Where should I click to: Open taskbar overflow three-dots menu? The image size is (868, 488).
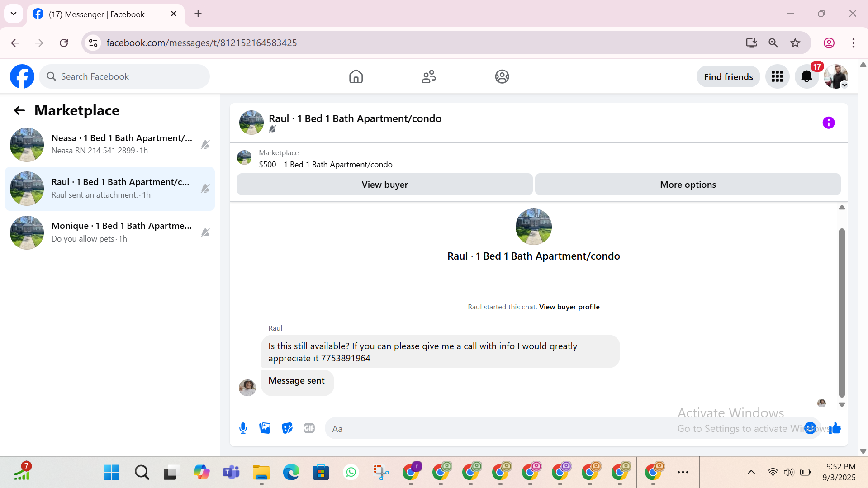(x=683, y=473)
